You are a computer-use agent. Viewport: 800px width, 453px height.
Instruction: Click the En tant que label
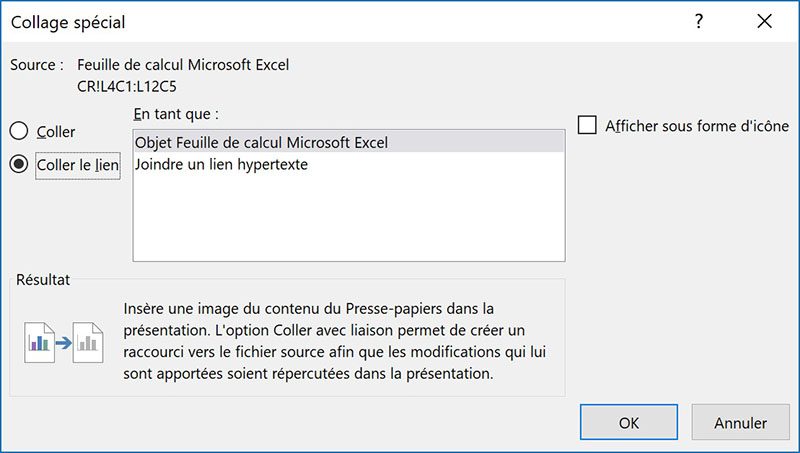(x=175, y=112)
